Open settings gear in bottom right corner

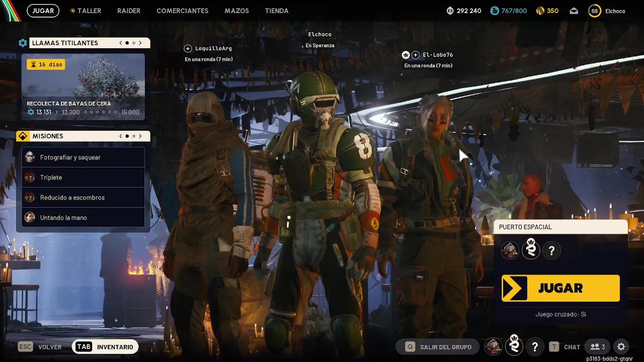point(621,347)
